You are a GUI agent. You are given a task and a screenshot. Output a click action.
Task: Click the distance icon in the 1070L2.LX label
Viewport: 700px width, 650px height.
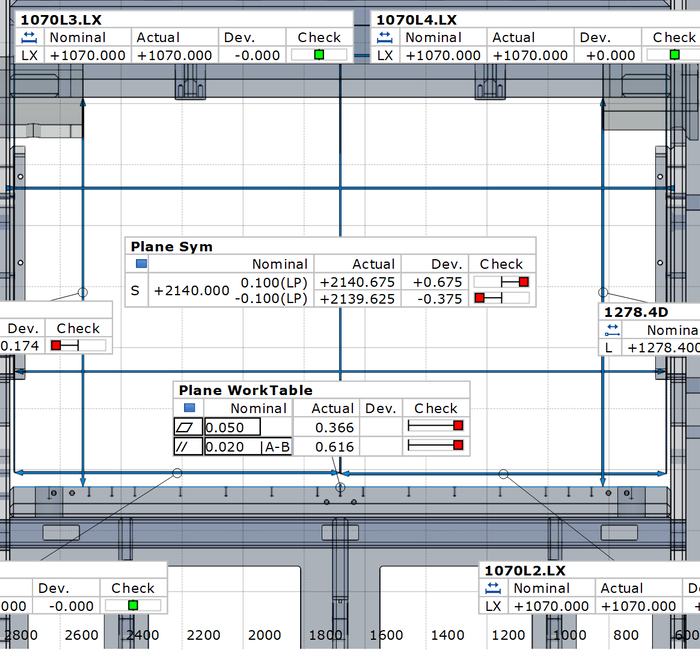point(493,588)
